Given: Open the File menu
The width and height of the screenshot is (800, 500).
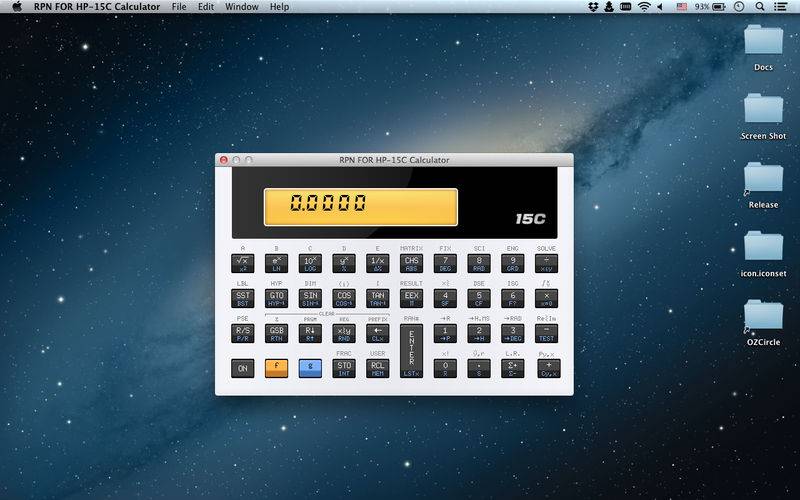Looking at the screenshot, I should click(x=179, y=7).
